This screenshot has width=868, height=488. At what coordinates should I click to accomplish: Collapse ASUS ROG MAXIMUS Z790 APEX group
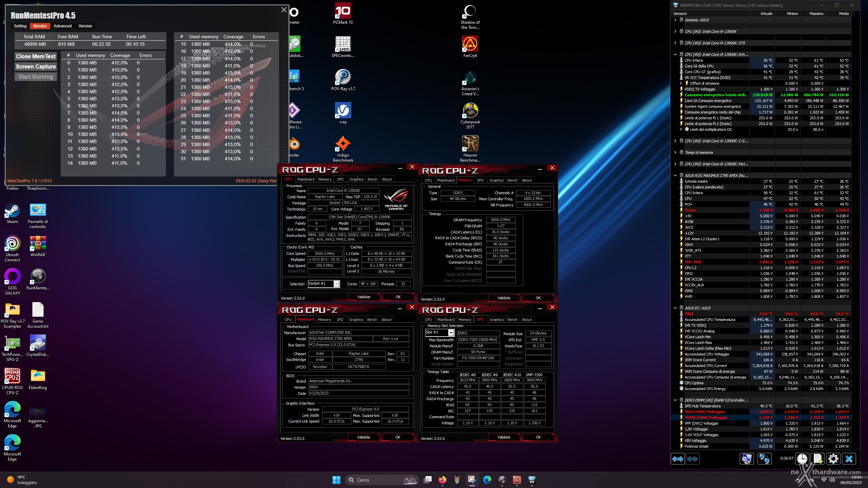675,176
